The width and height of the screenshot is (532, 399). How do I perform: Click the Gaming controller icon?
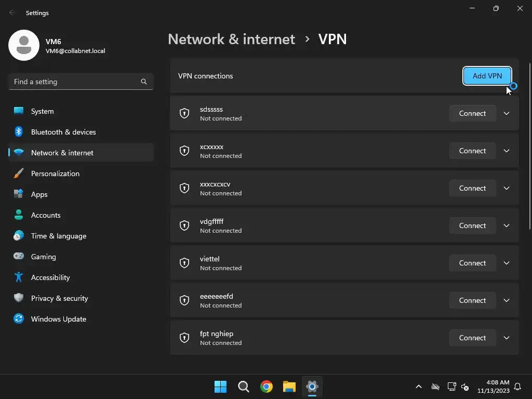coord(19,257)
